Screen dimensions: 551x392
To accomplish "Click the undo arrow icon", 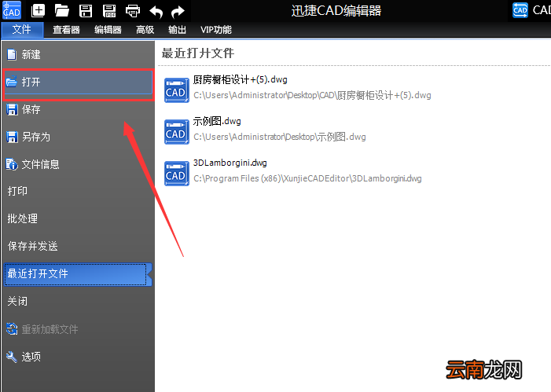I will [x=156, y=12].
